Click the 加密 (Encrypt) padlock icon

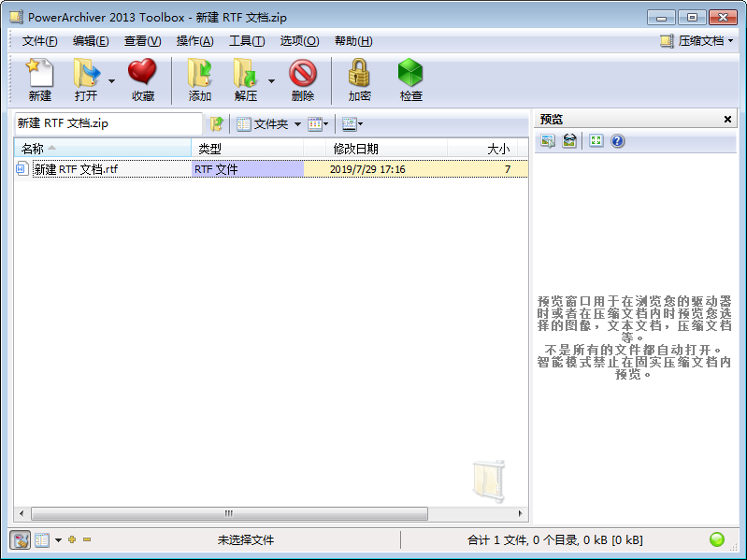point(359,79)
